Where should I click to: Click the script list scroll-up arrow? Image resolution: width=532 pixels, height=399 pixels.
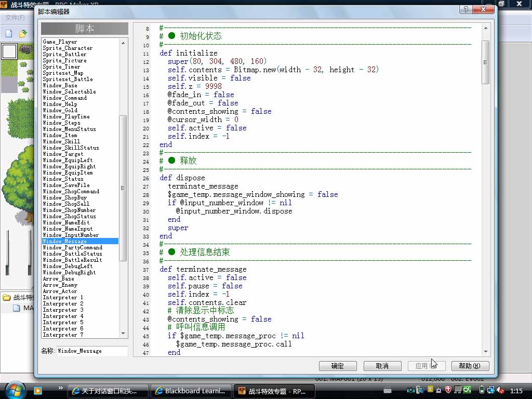click(x=123, y=43)
